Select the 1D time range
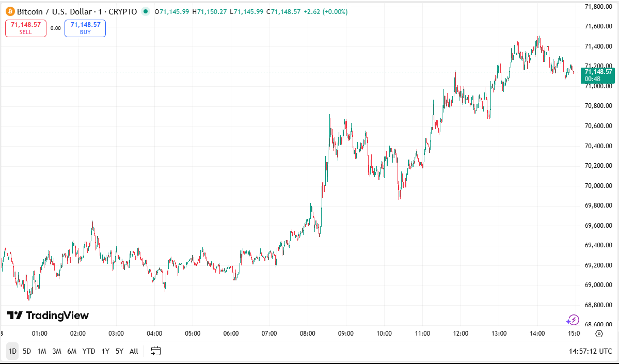 point(12,351)
